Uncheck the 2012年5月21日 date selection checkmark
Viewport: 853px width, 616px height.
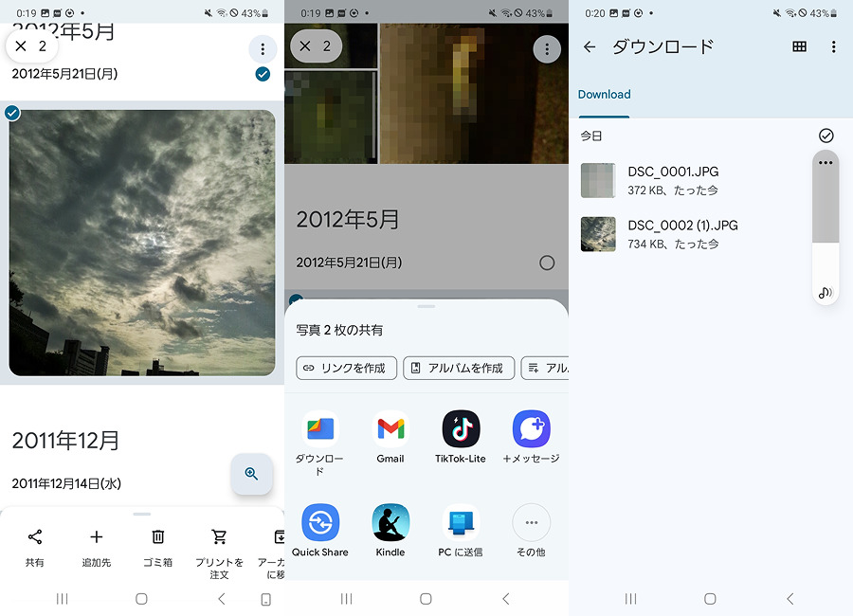click(263, 74)
